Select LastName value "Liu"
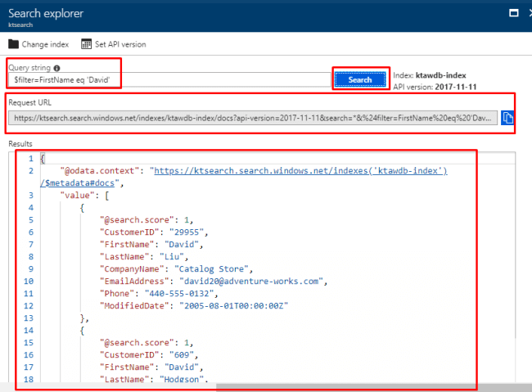Viewport: 532px width, 392px height. [x=172, y=257]
